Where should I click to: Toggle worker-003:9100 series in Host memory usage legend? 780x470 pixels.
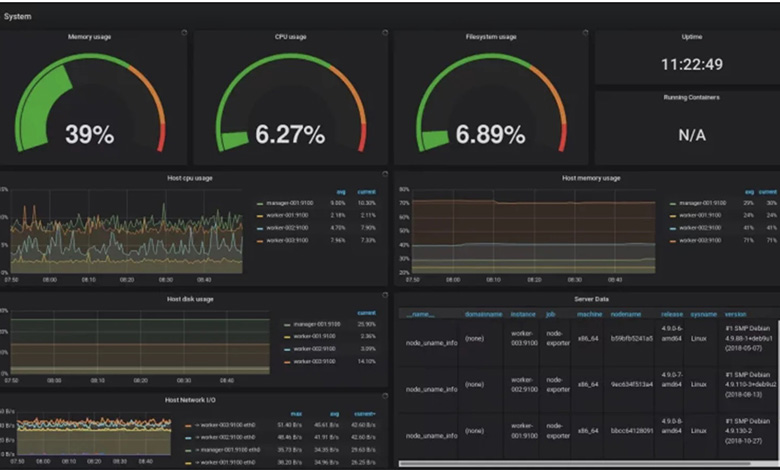point(699,240)
